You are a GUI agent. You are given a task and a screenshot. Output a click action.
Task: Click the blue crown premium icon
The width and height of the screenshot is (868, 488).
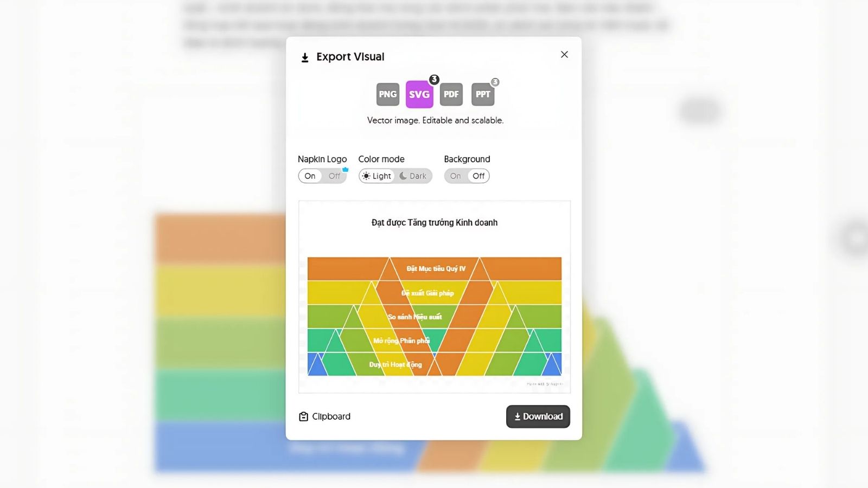[345, 170]
